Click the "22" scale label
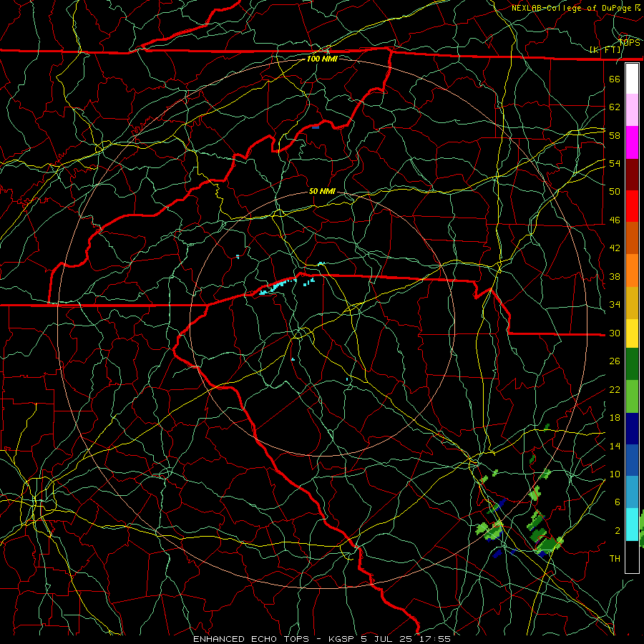644x644 pixels. pos(615,389)
